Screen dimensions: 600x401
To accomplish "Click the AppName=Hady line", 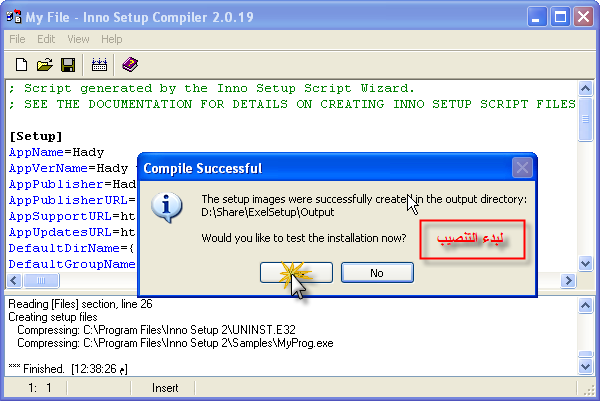I will coord(56,152).
